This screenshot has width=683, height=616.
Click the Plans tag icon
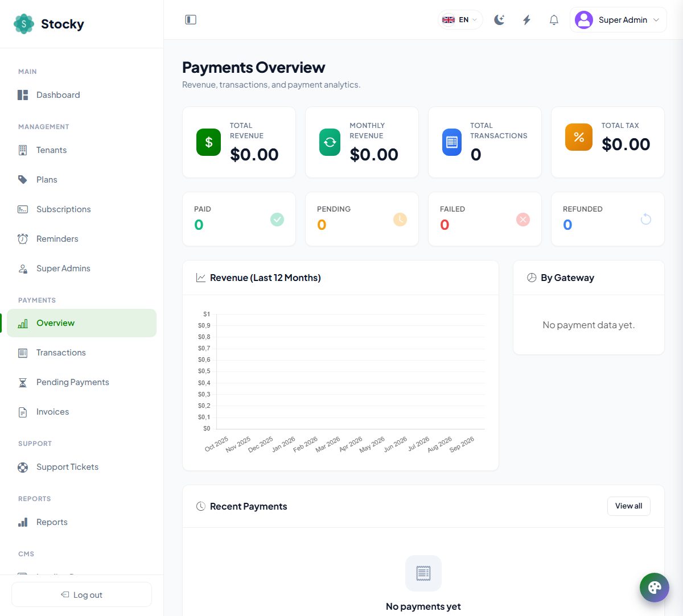click(23, 180)
